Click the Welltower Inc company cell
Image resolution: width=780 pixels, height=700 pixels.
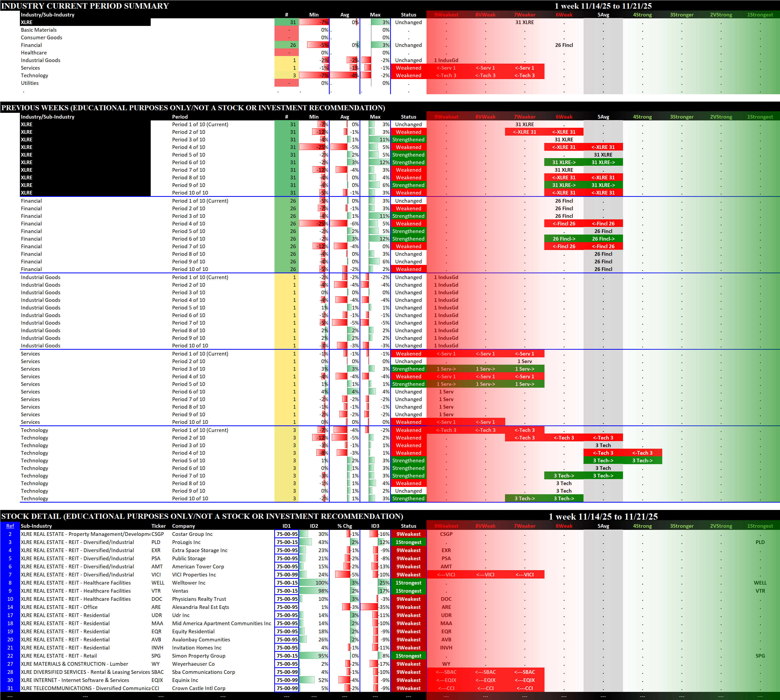point(189,583)
